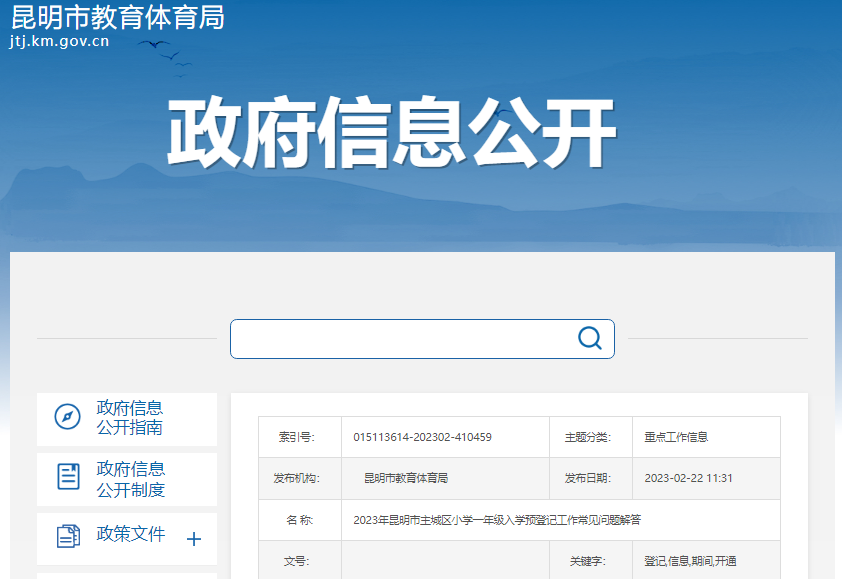
Task: Select the publish date 2023-02-22 11:31
Action: [688, 478]
